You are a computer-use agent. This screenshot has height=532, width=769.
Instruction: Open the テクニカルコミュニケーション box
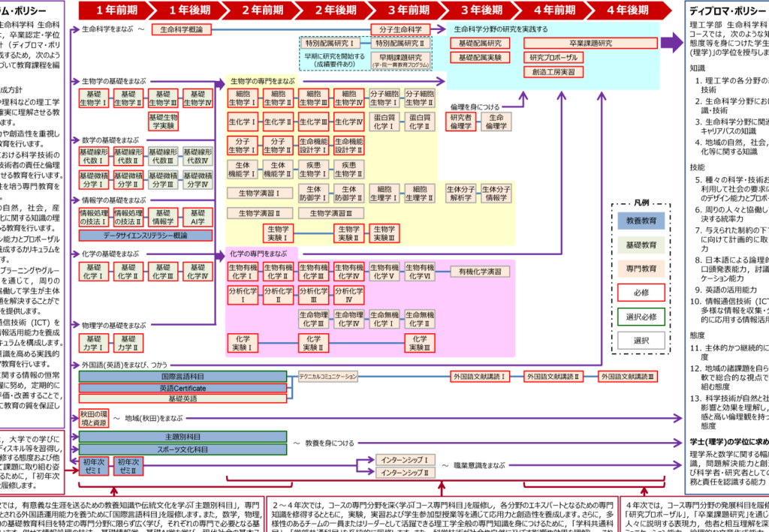click(328, 375)
